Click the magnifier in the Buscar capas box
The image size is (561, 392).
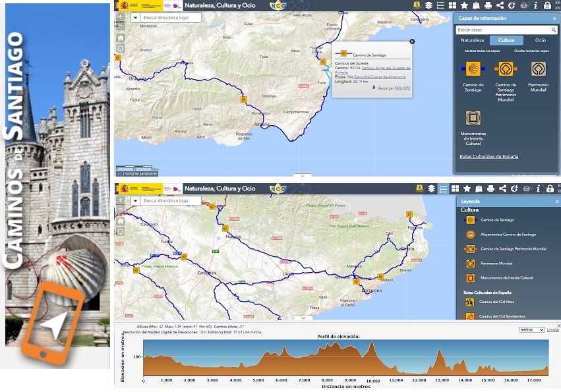(x=554, y=30)
